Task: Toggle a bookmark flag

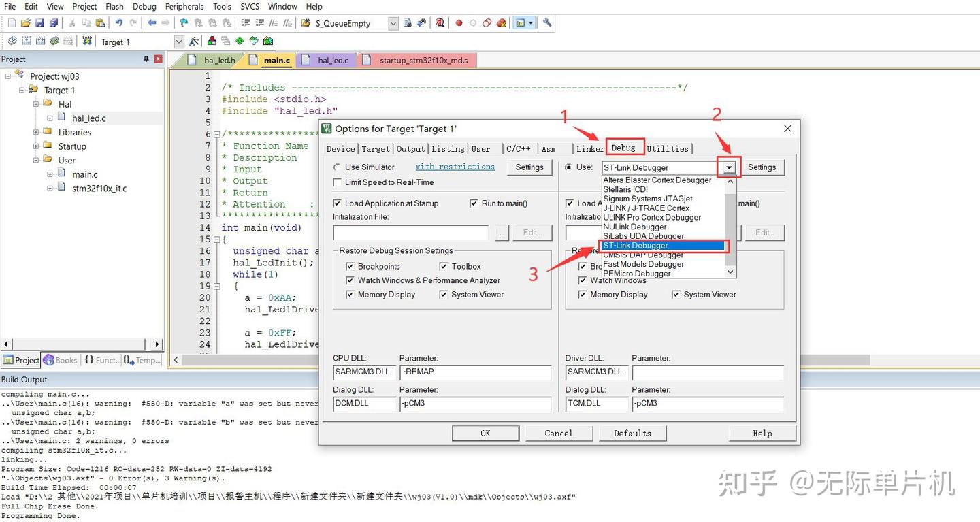Action: (x=182, y=22)
